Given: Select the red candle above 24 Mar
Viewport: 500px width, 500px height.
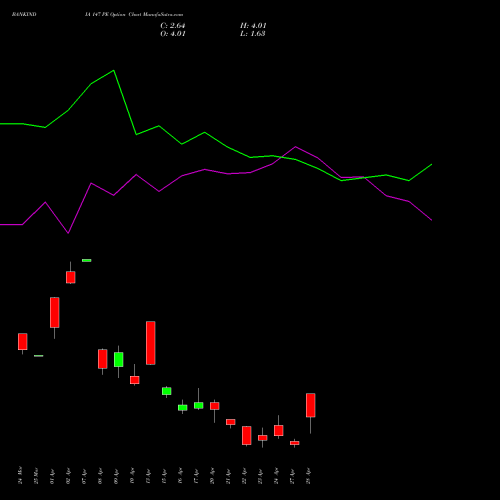Looking at the screenshot, I should point(23,342).
